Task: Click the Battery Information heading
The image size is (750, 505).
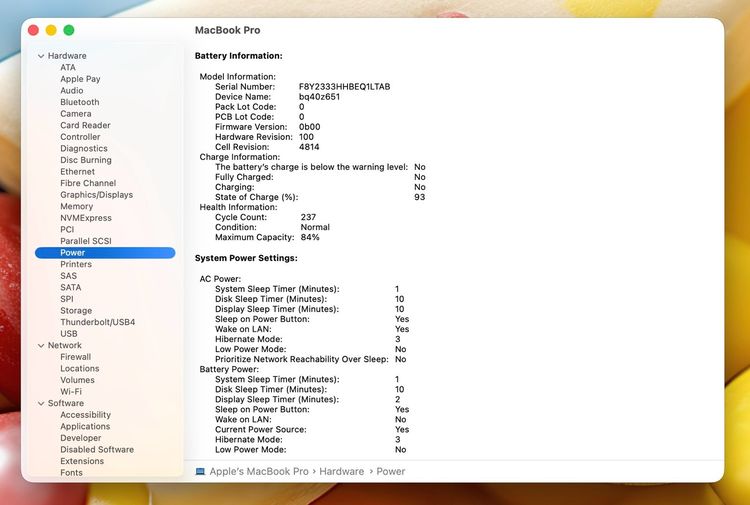Action: click(239, 56)
